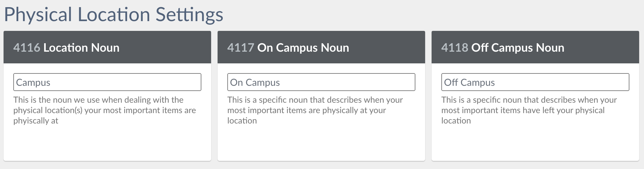Click the word "Settings" in page heading
The height and width of the screenshot is (169, 644).
coord(189,15)
